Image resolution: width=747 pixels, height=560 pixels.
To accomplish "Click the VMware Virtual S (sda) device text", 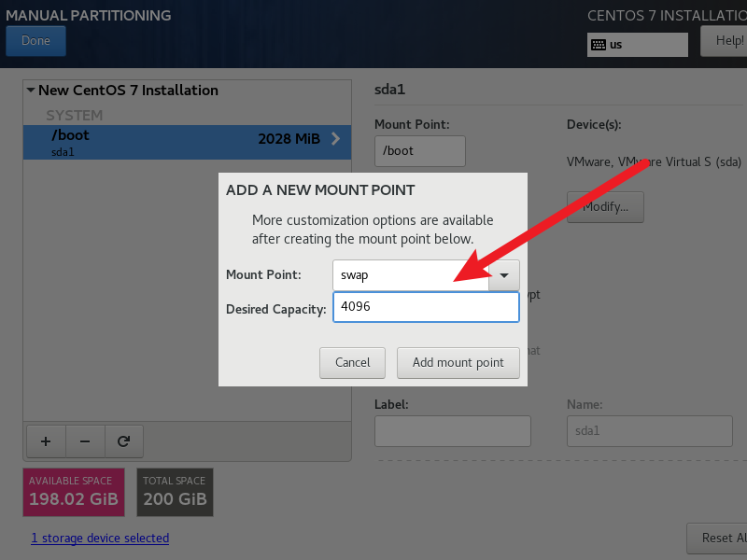I will point(654,161).
